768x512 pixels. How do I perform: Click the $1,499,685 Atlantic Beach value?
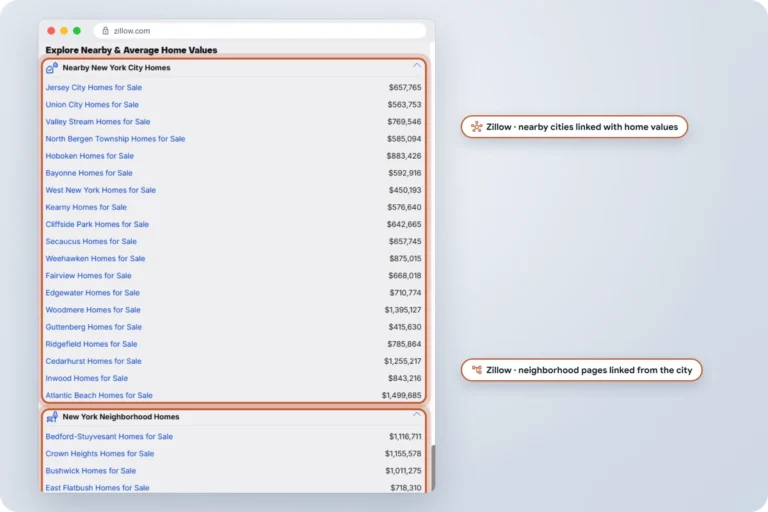point(402,395)
